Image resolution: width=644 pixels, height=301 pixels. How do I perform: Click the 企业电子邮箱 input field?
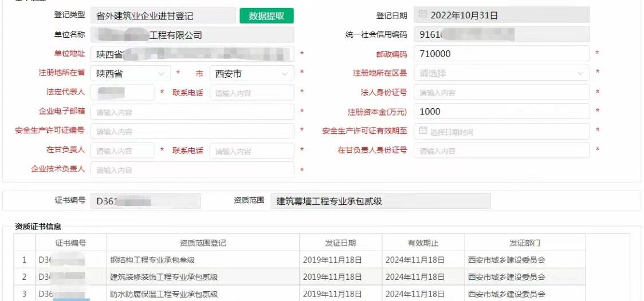(x=192, y=112)
